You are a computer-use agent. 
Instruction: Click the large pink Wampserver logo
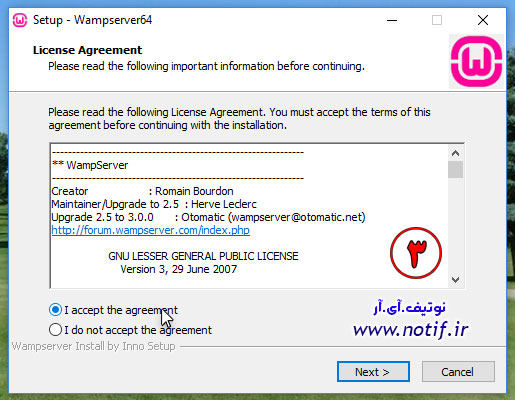(x=476, y=62)
